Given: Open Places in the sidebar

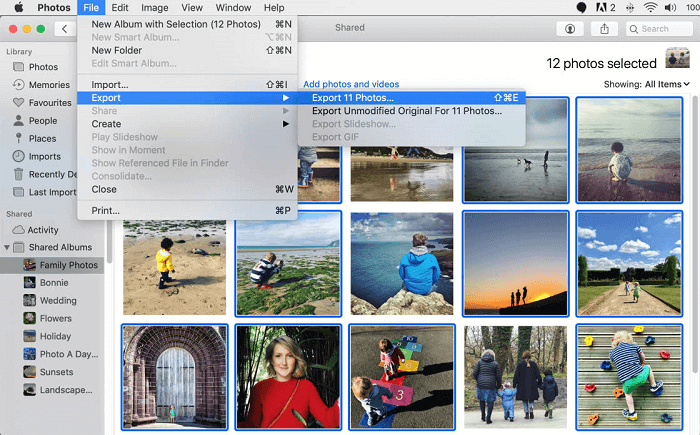Looking at the screenshot, I should (x=42, y=139).
